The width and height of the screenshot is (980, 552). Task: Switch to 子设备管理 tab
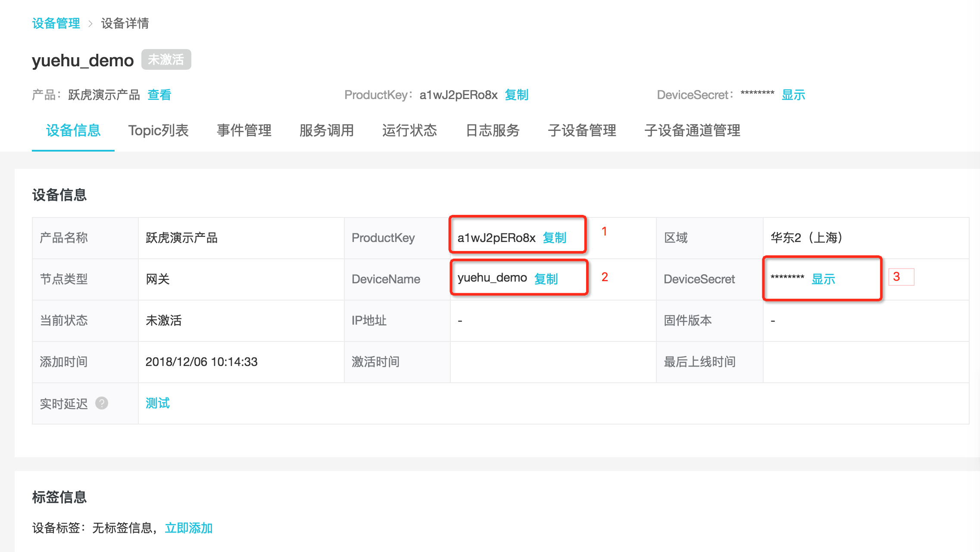click(x=582, y=130)
